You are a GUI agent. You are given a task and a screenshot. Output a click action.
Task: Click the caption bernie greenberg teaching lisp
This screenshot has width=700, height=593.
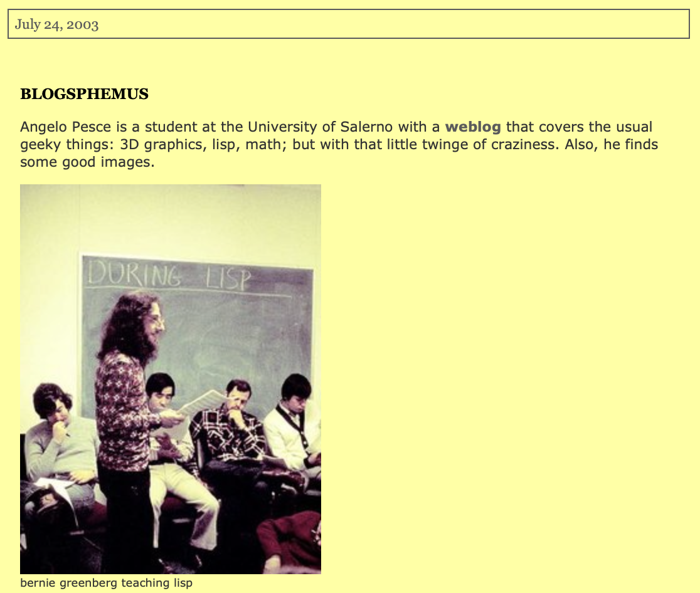(106, 583)
